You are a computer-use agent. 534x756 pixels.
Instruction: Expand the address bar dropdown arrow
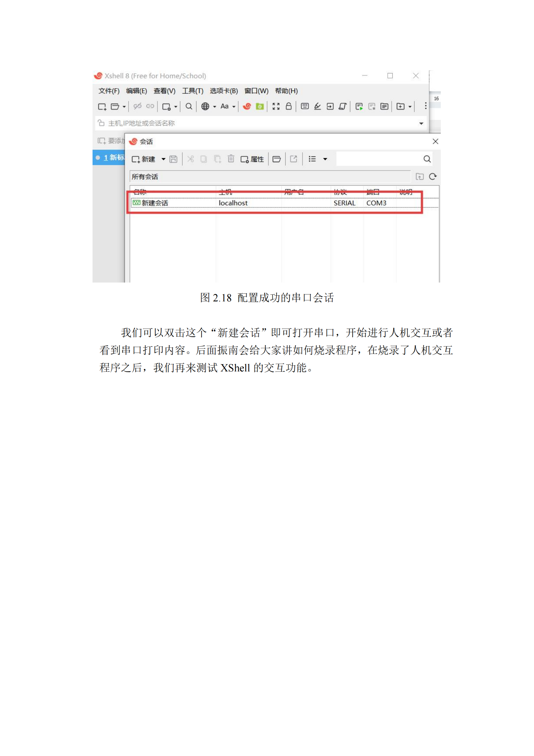click(421, 124)
